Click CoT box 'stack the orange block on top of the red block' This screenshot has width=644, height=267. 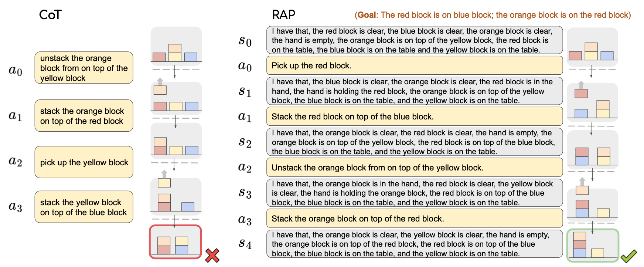pyautogui.click(x=84, y=116)
